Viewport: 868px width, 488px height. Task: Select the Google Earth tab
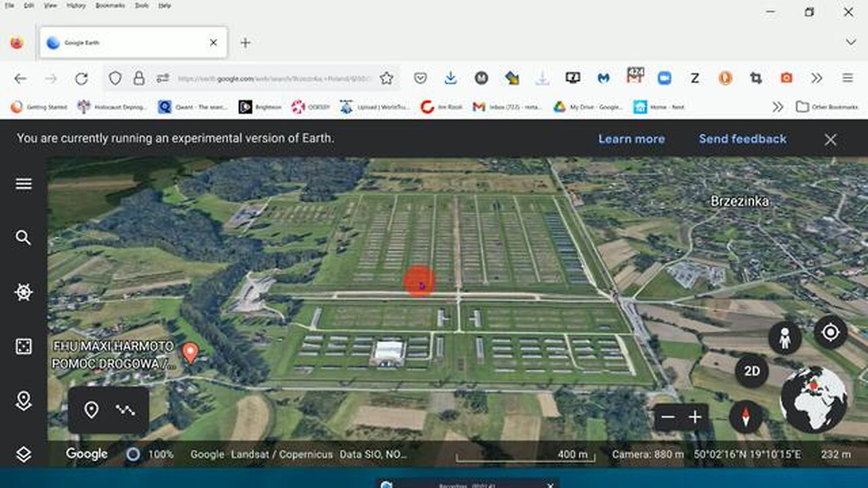[134, 43]
